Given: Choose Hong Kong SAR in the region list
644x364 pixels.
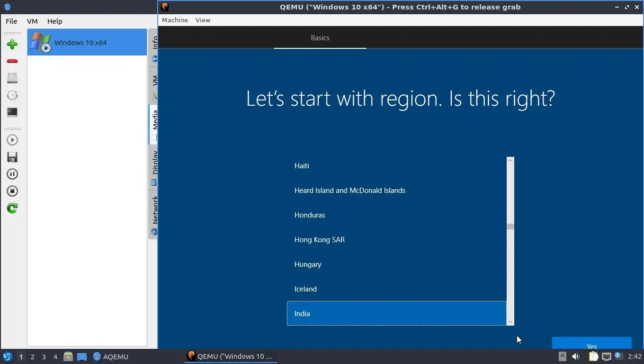Looking at the screenshot, I should (x=397, y=240).
